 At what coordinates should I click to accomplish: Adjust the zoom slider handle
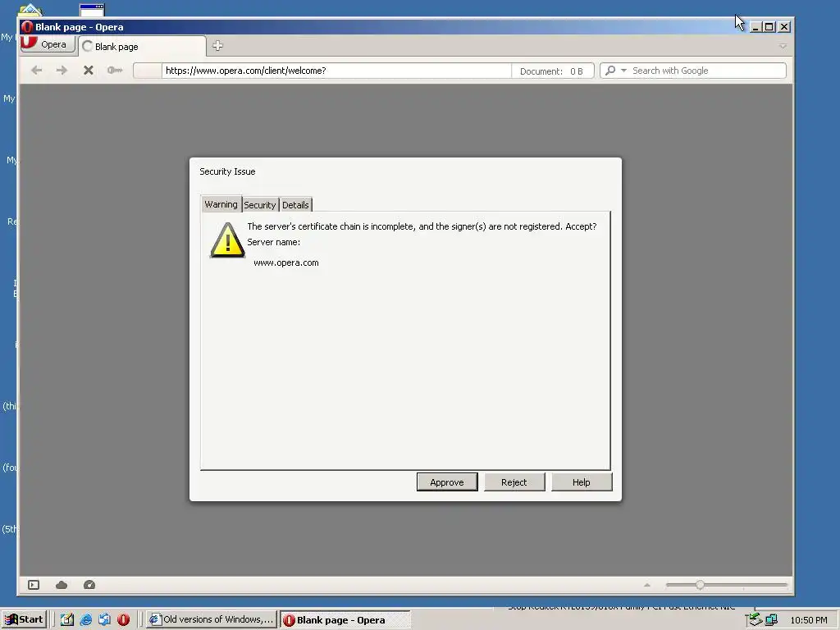coord(700,585)
